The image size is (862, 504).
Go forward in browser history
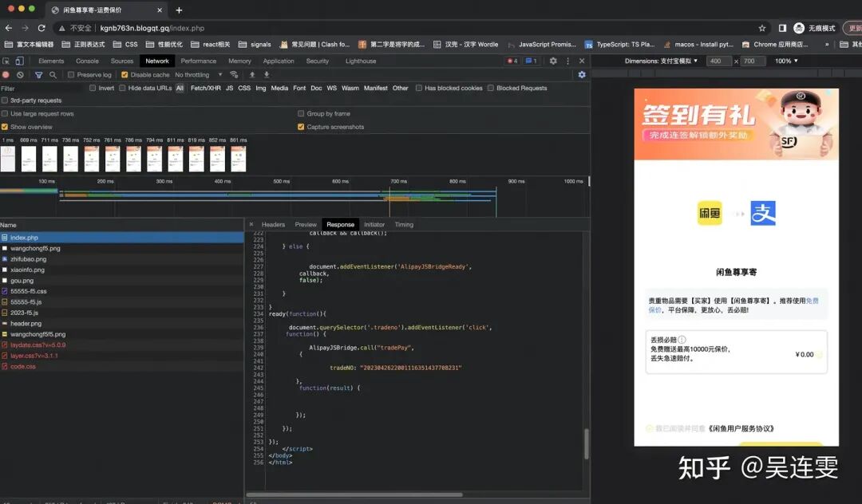(25, 28)
